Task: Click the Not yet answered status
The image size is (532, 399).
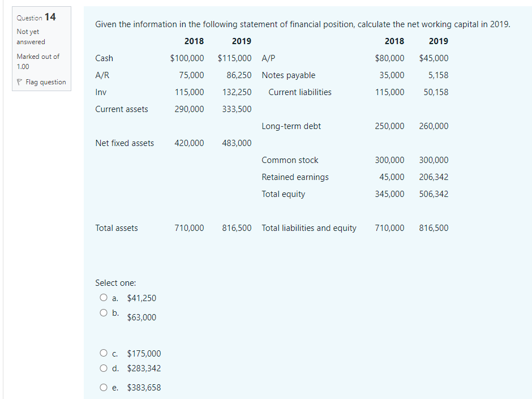Action: click(x=31, y=37)
